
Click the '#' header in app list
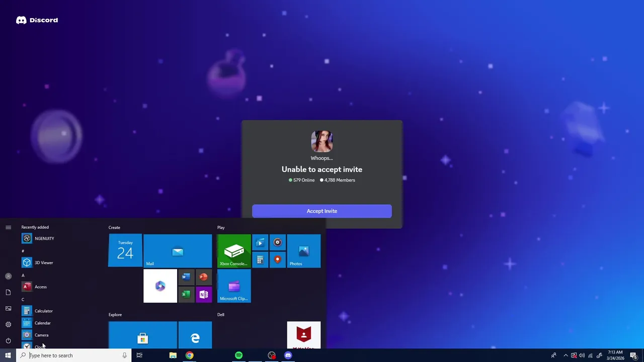pos(23,251)
